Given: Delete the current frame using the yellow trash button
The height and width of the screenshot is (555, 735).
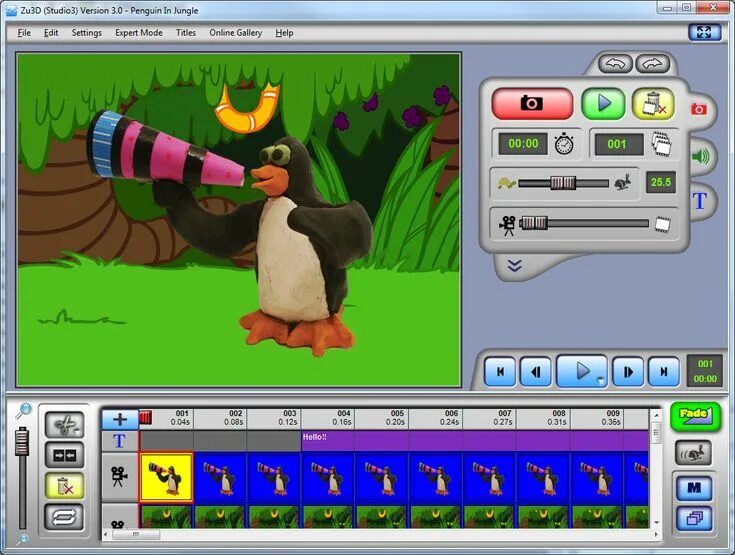Looking at the screenshot, I should (653, 104).
